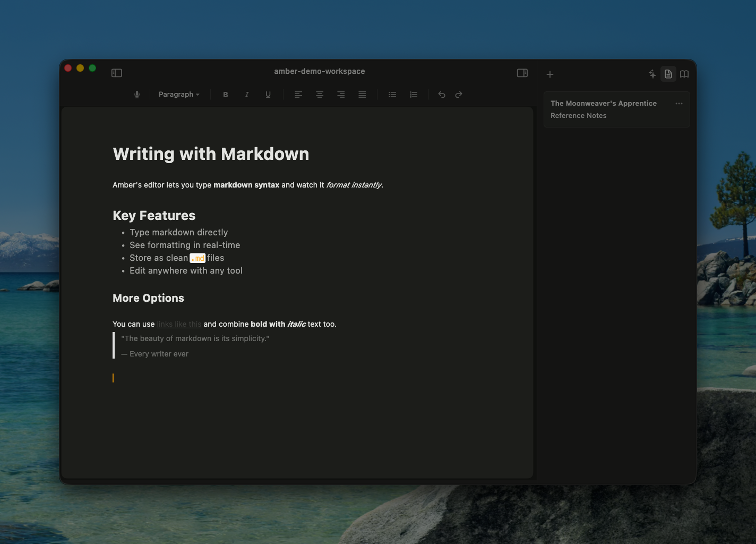Select the document view icon
The image size is (756, 544).
[668, 74]
